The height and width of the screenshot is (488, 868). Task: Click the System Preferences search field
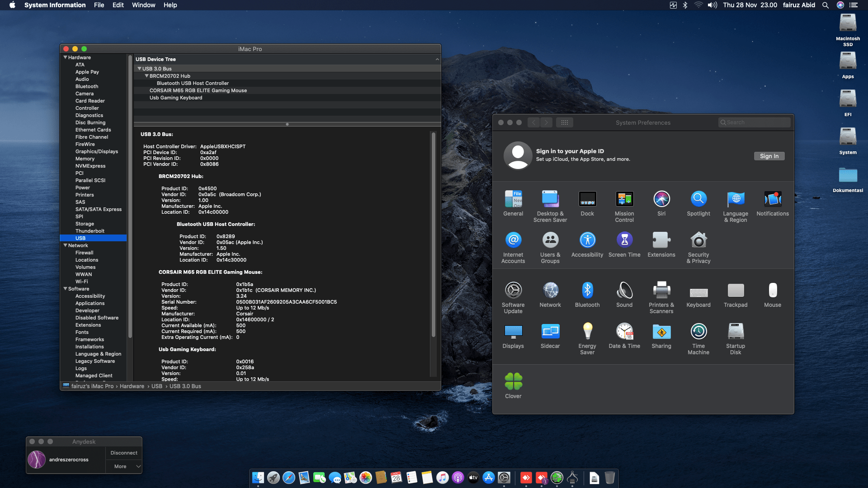pyautogui.click(x=755, y=122)
